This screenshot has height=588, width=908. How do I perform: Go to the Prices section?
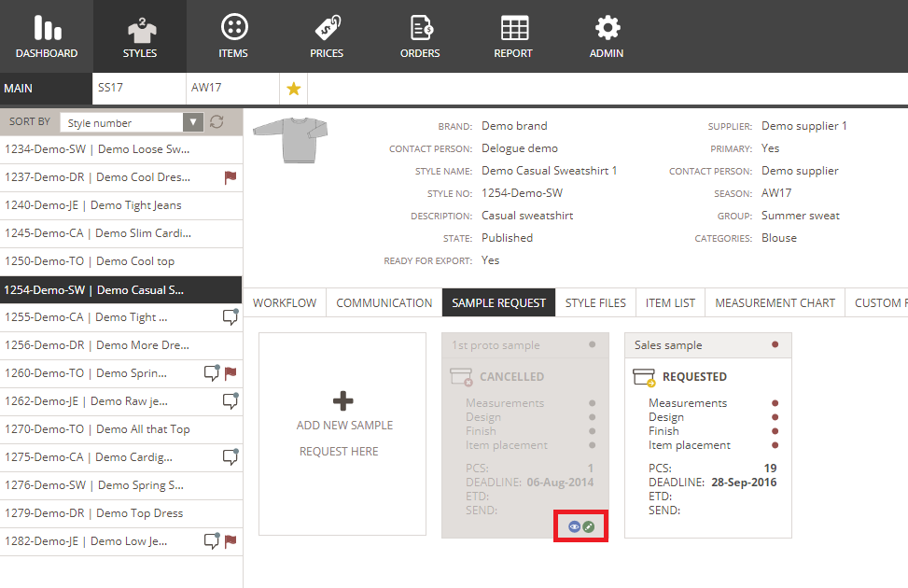pyautogui.click(x=327, y=37)
